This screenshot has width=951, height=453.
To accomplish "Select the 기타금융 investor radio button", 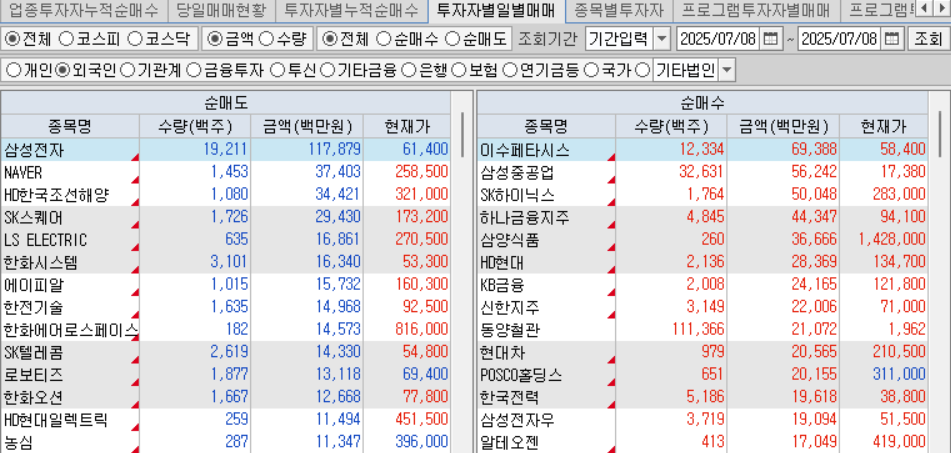I will (327, 70).
